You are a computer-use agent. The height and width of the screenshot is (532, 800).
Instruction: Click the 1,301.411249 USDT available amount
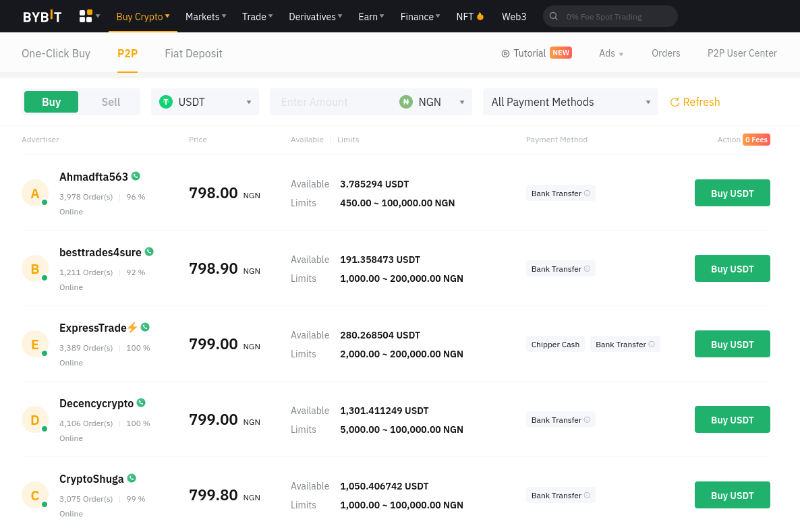[384, 411]
